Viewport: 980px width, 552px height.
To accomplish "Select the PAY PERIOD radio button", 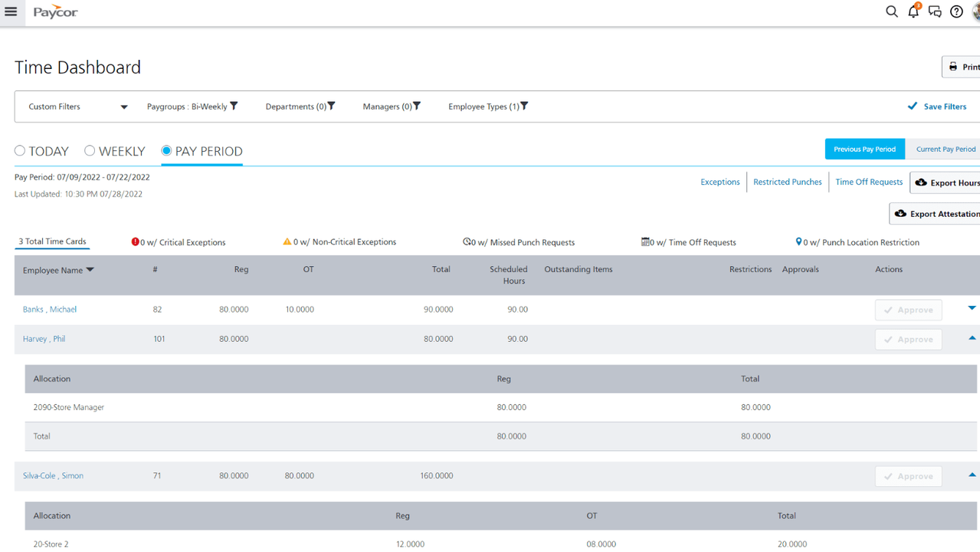I will (x=166, y=151).
